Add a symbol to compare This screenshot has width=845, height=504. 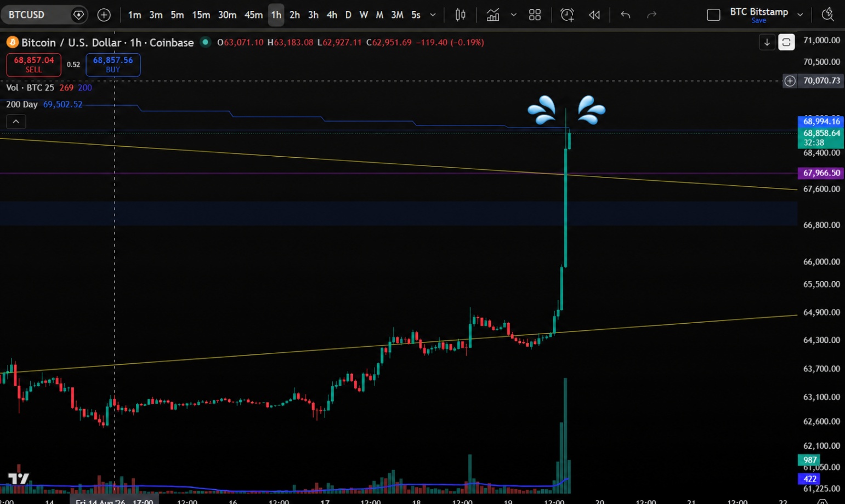pos(104,15)
